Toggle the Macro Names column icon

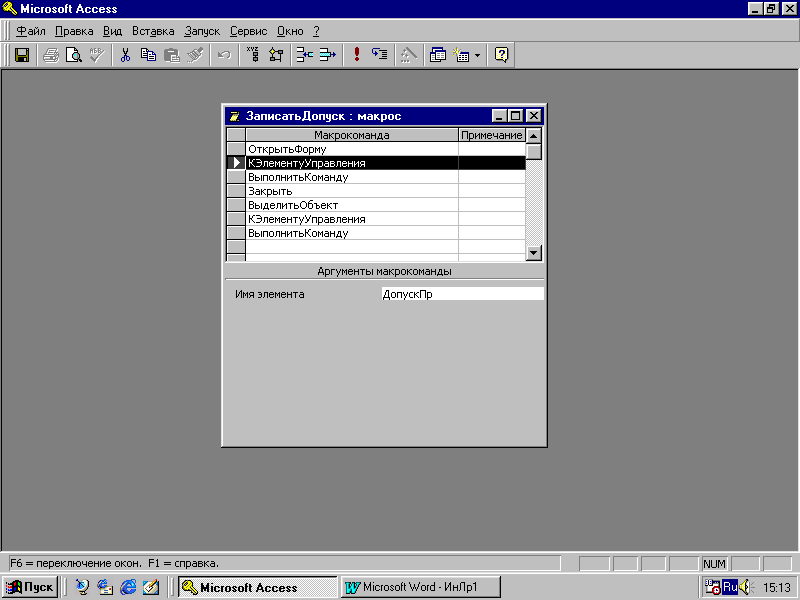(x=253, y=55)
